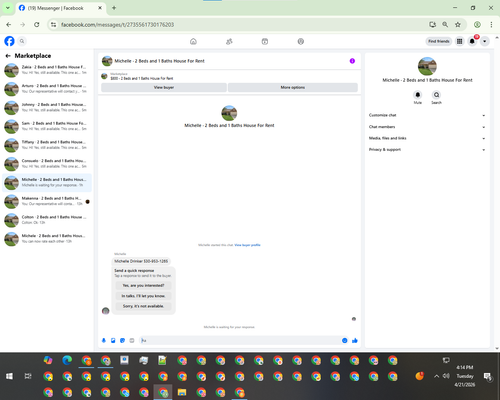
Task: Open Chrome zoom magnifier in address bar
Action: (445, 24)
